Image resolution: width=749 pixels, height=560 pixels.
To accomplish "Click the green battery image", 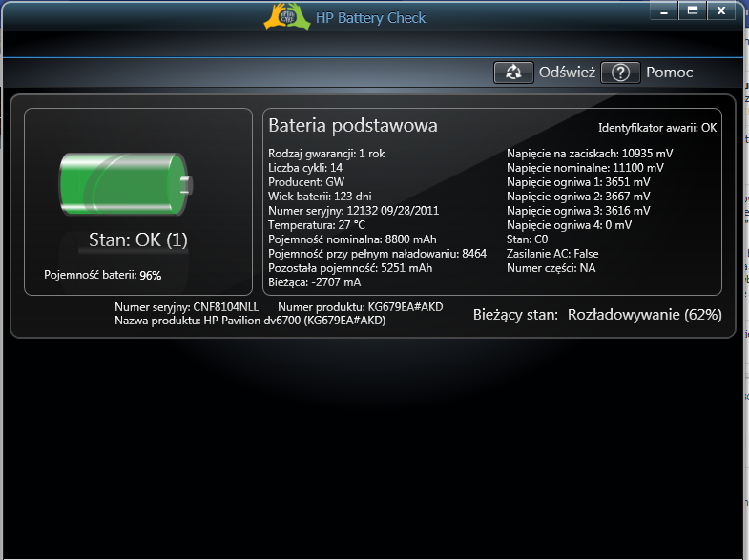I will [x=126, y=184].
